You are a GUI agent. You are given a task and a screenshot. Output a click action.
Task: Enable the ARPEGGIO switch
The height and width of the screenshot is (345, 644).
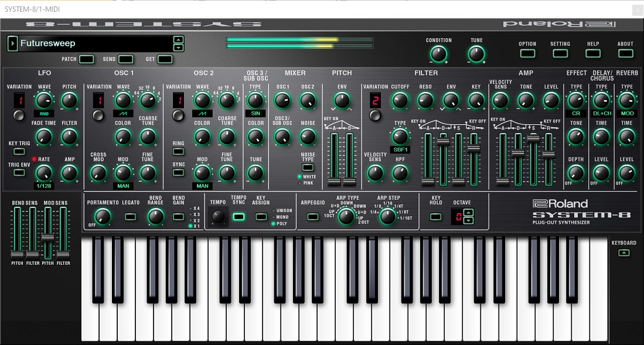[313, 217]
